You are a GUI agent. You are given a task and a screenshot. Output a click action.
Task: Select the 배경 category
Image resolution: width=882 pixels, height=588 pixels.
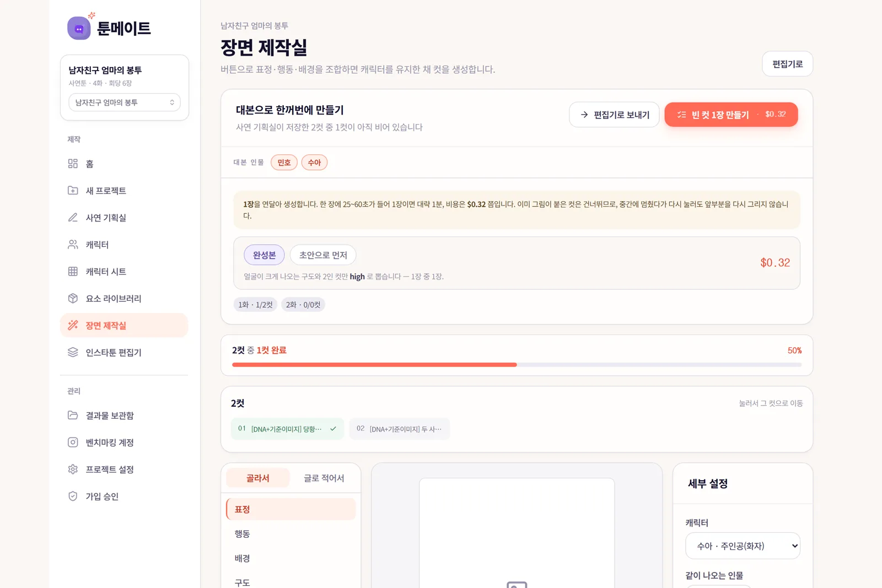tap(291, 558)
